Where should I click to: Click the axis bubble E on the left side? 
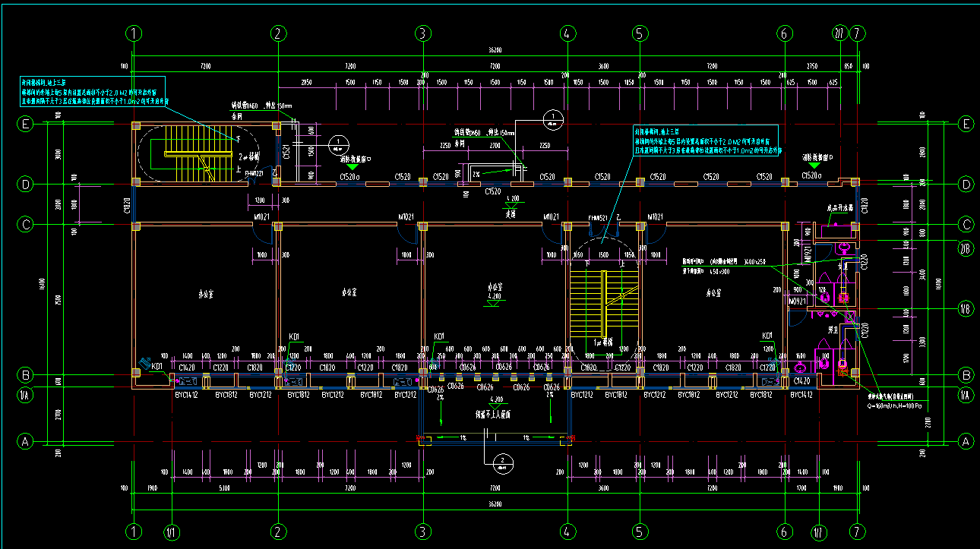(x=25, y=124)
